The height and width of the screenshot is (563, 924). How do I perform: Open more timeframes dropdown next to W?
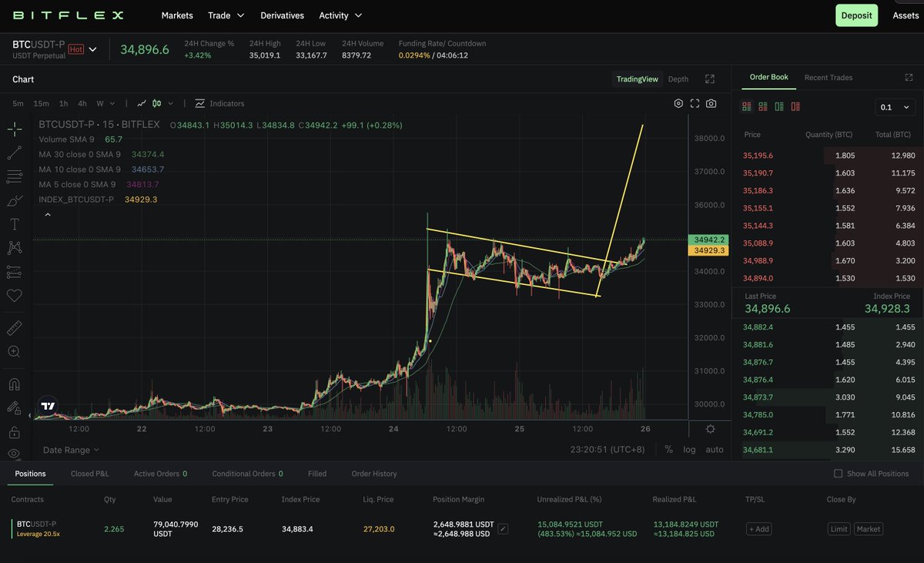[x=112, y=103]
